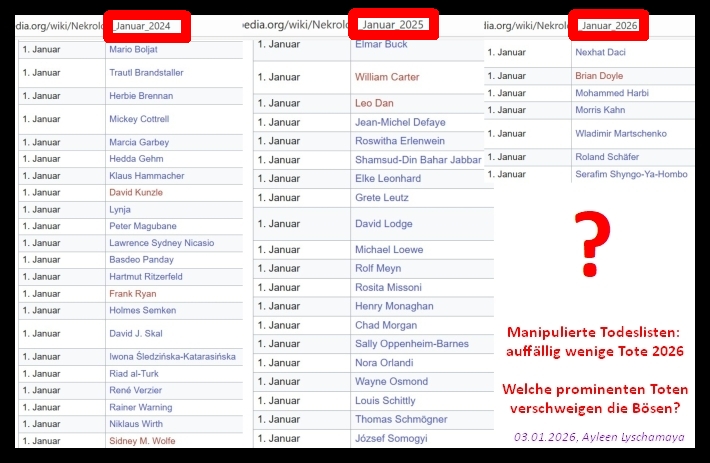
Task: Open the David Lodge article
Action: tap(383, 224)
